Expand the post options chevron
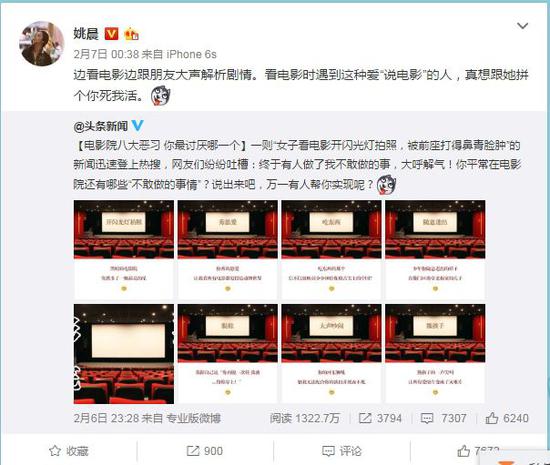The image size is (550, 465). pos(522,26)
